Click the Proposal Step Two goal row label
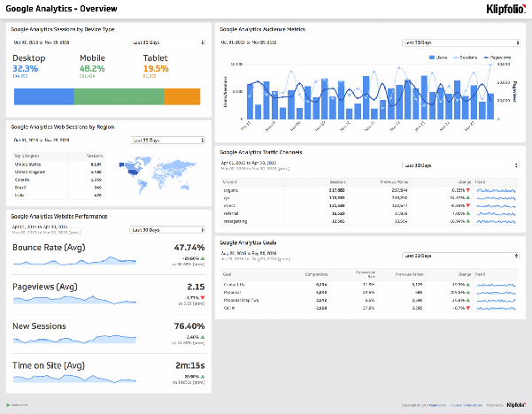The image size is (532, 414). coord(241,300)
